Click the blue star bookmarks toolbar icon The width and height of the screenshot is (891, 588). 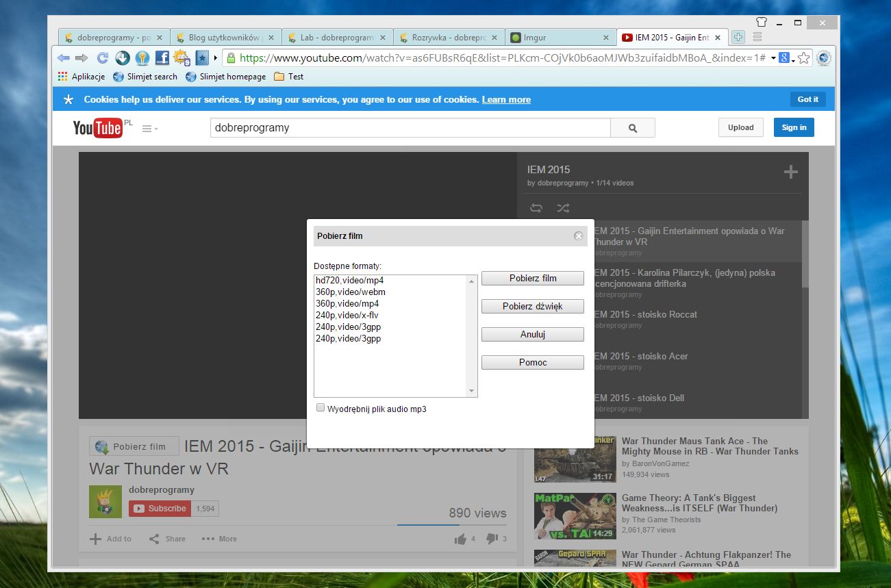pos(202,58)
